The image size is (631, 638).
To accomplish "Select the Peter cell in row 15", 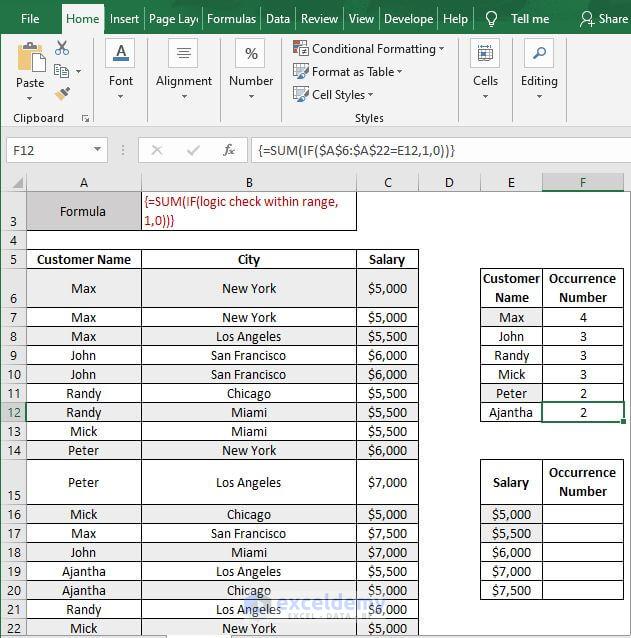I will click(84, 483).
